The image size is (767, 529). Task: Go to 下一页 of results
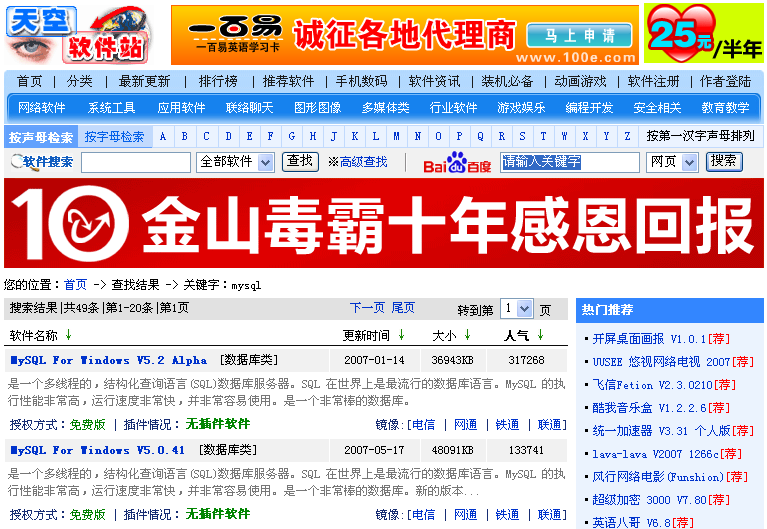click(367, 308)
